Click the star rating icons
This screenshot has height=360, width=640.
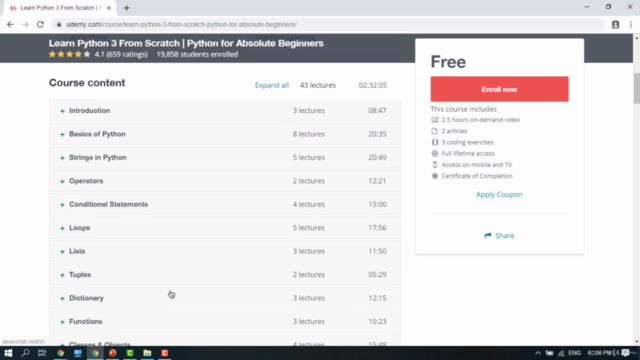click(x=69, y=54)
